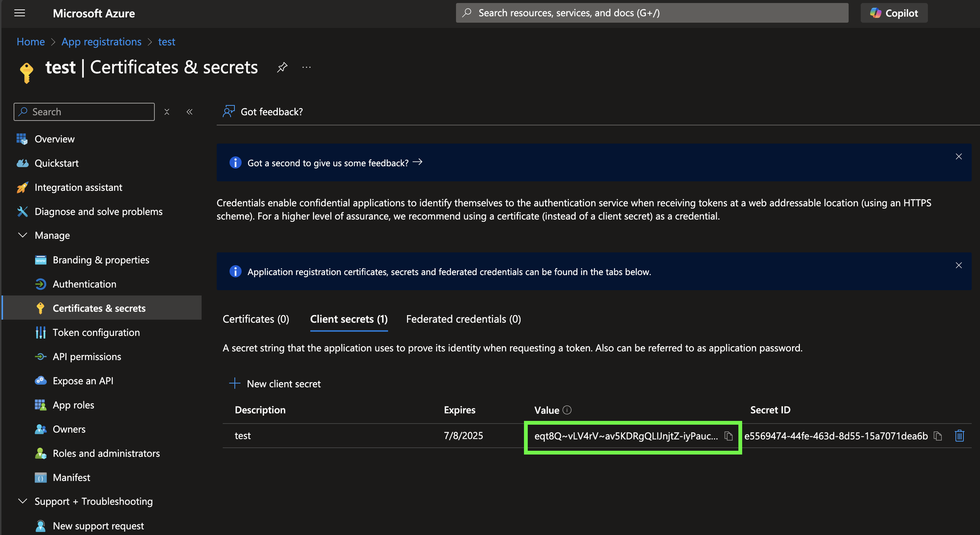Collapse the sidebar with double chevron
980x535 pixels.
click(x=190, y=111)
